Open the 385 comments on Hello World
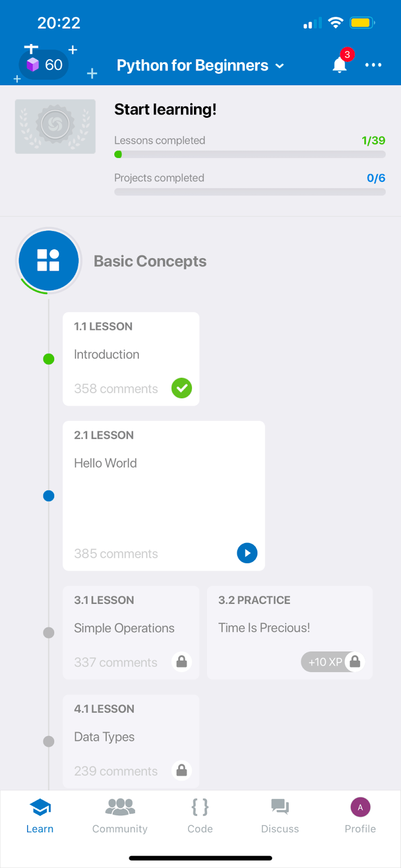 [116, 554]
